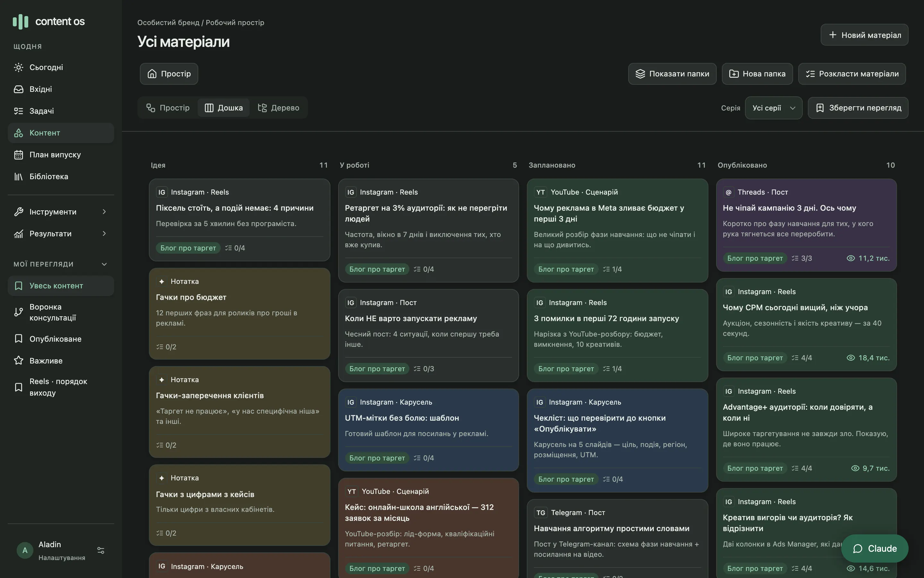
Task: Click Блог про таргет tag on Ретаргет card
Action: (x=377, y=269)
